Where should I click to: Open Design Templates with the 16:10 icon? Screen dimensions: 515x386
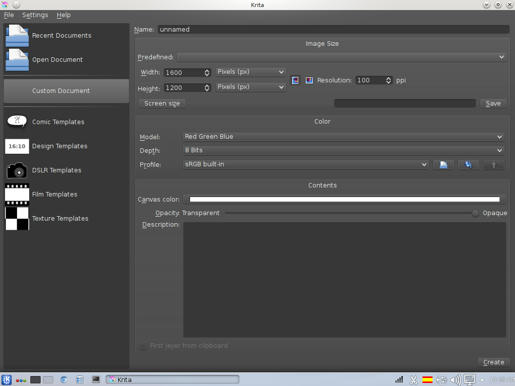66,146
